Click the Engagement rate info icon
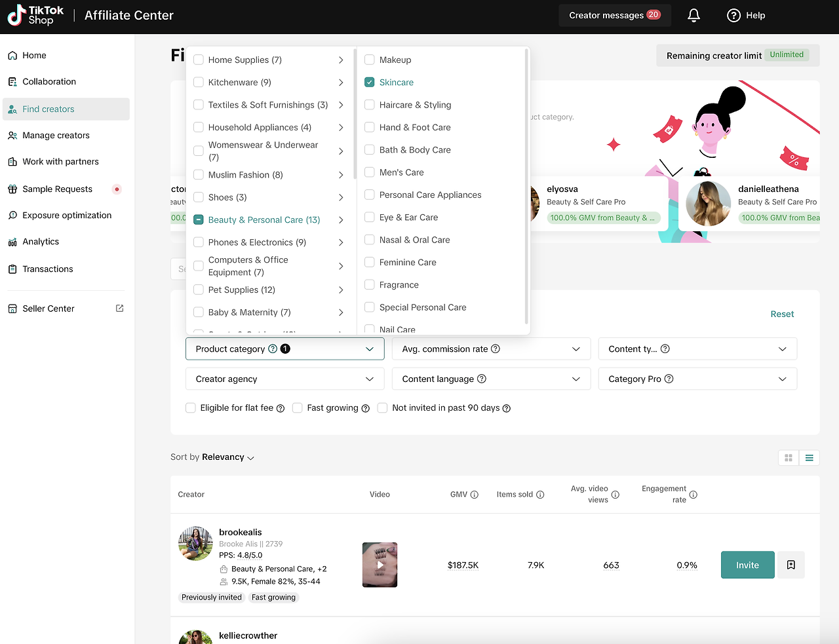 (693, 495)
